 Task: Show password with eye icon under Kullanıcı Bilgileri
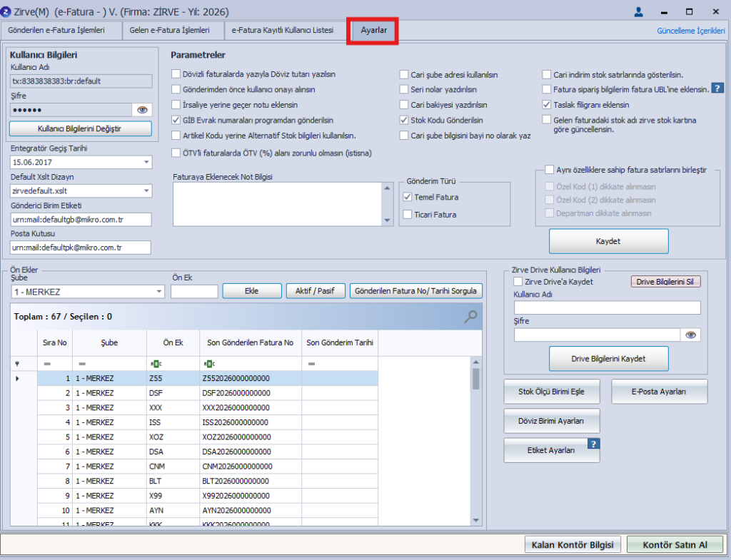pos(142,110)
